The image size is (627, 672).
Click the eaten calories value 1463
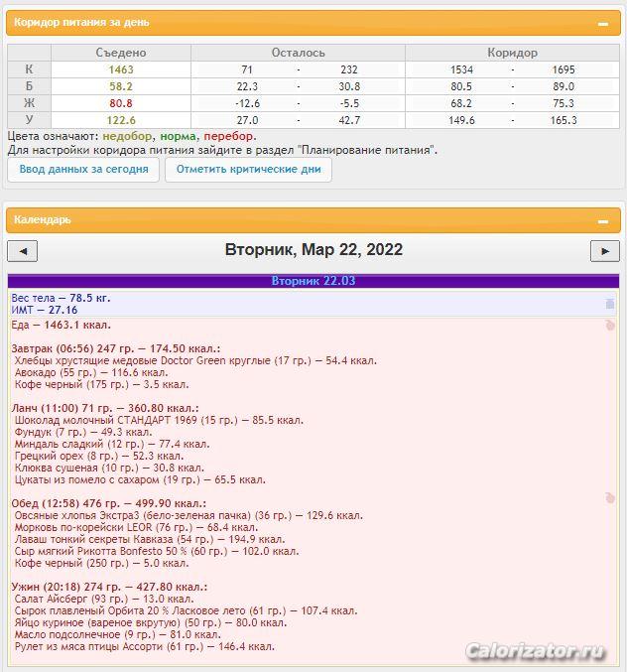[121, 70]
